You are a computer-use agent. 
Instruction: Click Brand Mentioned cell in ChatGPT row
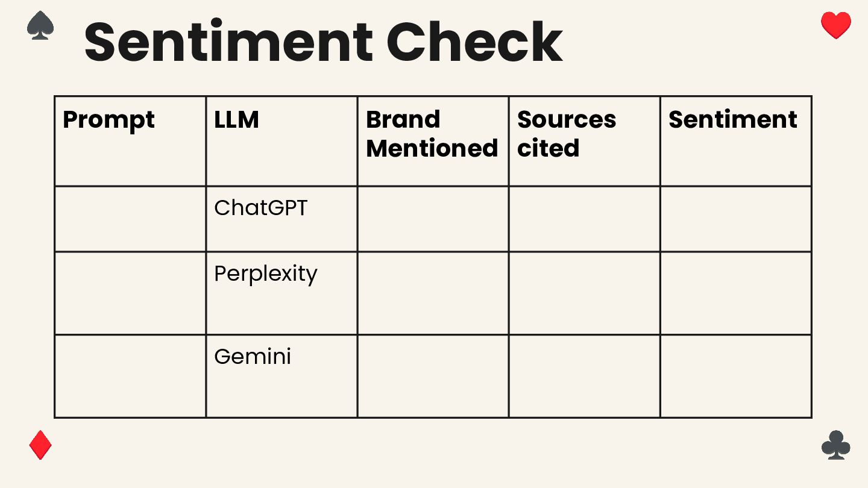click(433, 219)
